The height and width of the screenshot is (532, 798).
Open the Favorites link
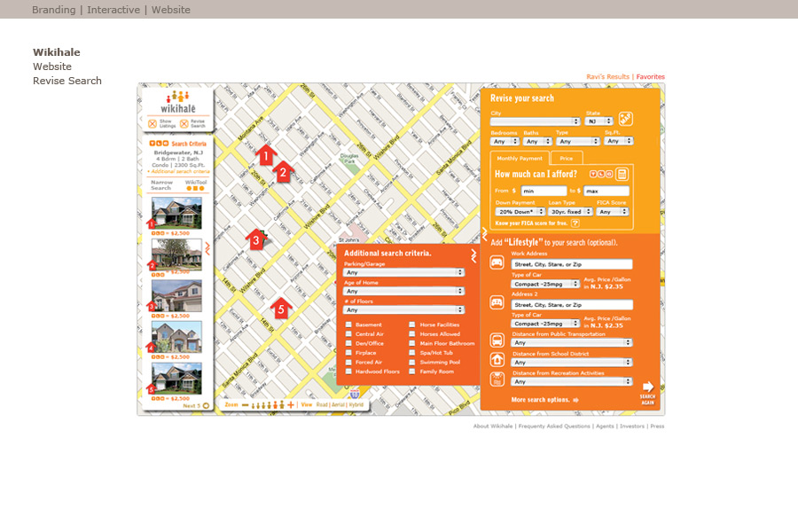pos(650,77)
